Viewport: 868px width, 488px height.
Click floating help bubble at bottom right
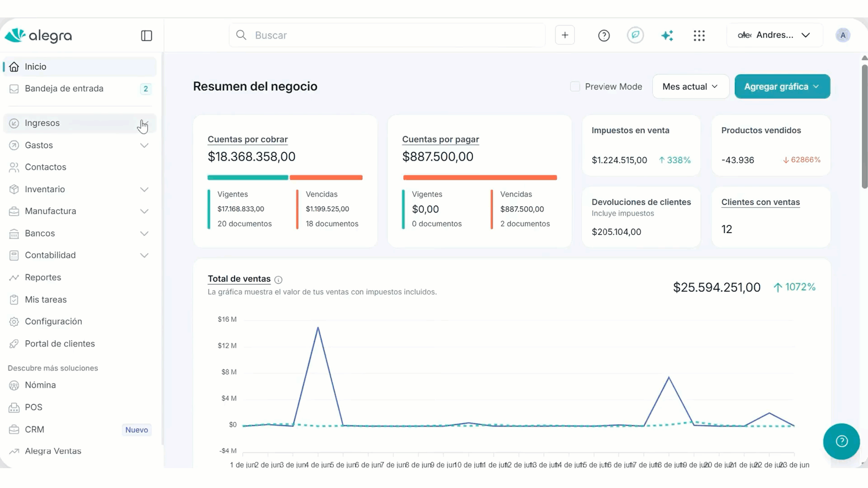(841, 441)
